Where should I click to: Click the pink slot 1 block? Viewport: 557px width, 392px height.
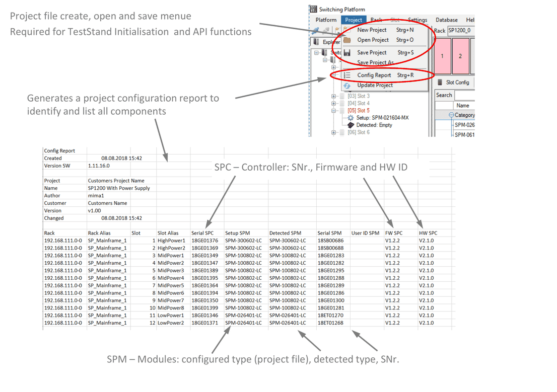pos(442,56)
